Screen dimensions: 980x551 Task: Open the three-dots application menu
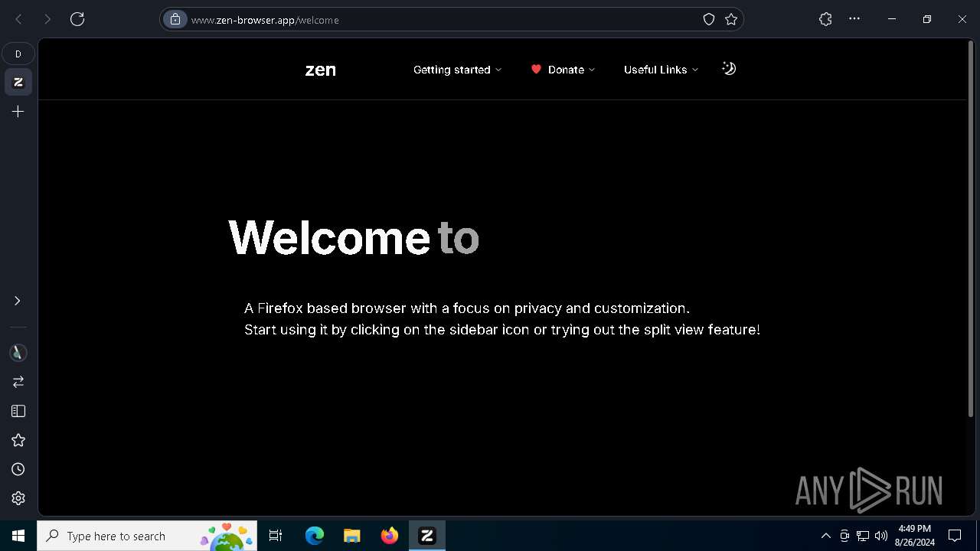pyautogui.click(x=854, y=19)
